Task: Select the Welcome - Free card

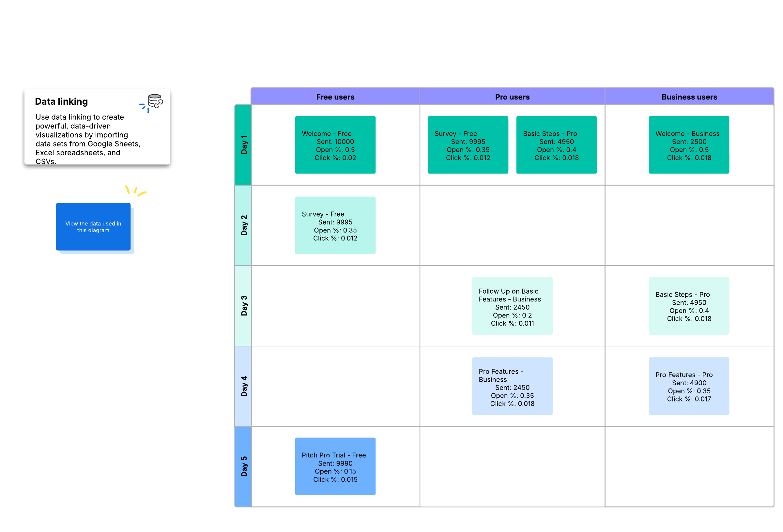Action: click(335, 145)
